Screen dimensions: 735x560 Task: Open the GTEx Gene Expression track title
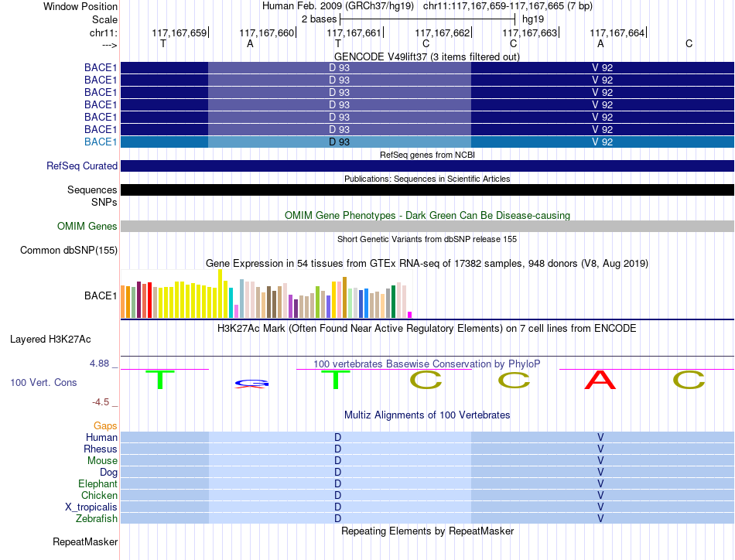pyautogui.click(x=427, y=263)
